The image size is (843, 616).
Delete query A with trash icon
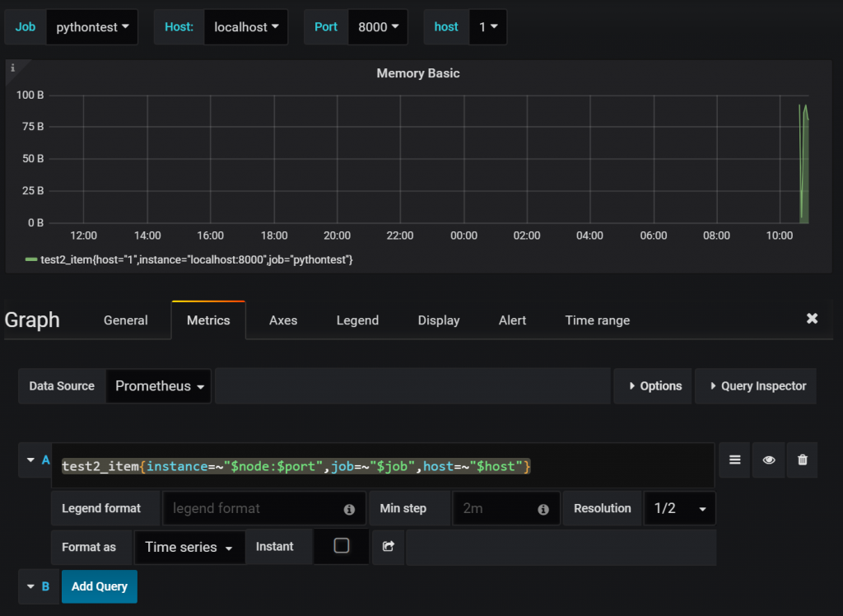[802, 460]
